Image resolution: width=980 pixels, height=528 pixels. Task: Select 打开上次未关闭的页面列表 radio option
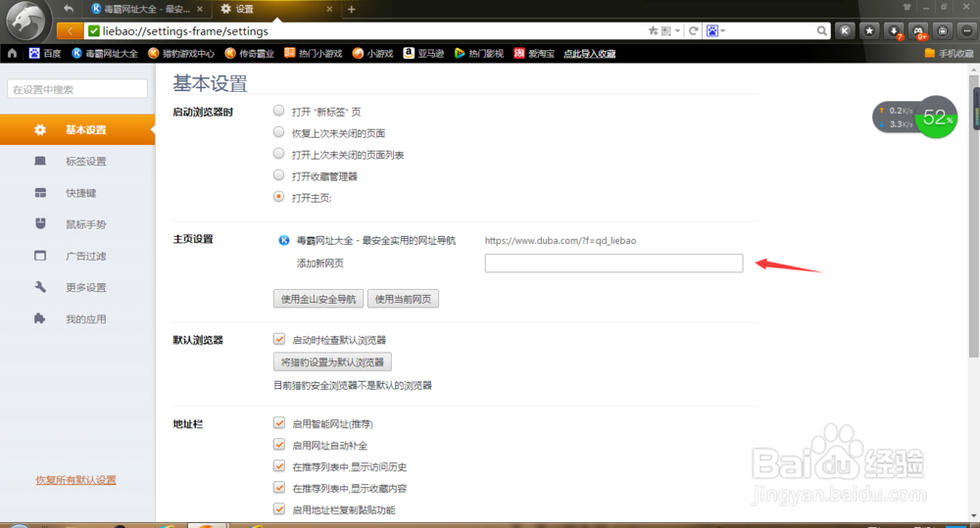click(278, 154)
